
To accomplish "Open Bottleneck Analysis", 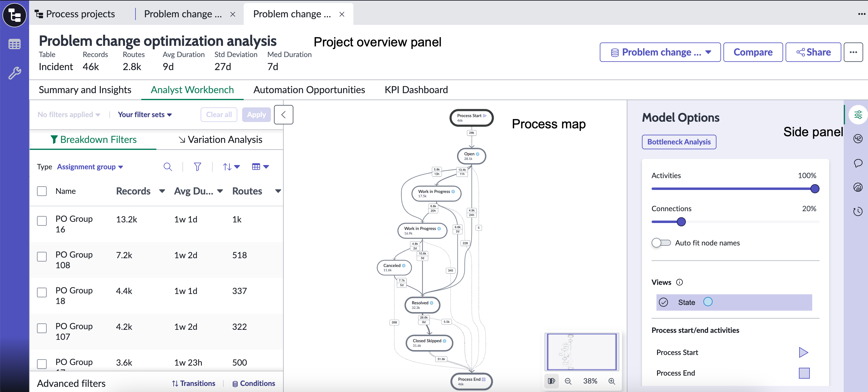I will click(679, 142).
